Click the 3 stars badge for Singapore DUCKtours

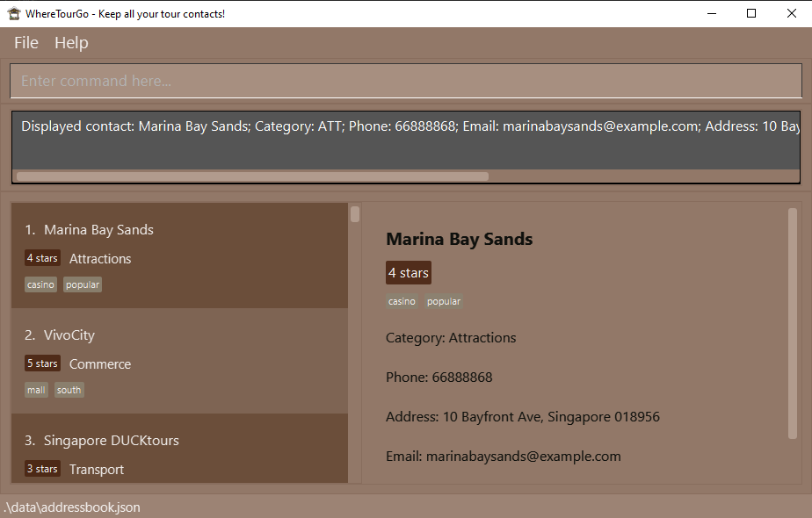pos(42,469)
